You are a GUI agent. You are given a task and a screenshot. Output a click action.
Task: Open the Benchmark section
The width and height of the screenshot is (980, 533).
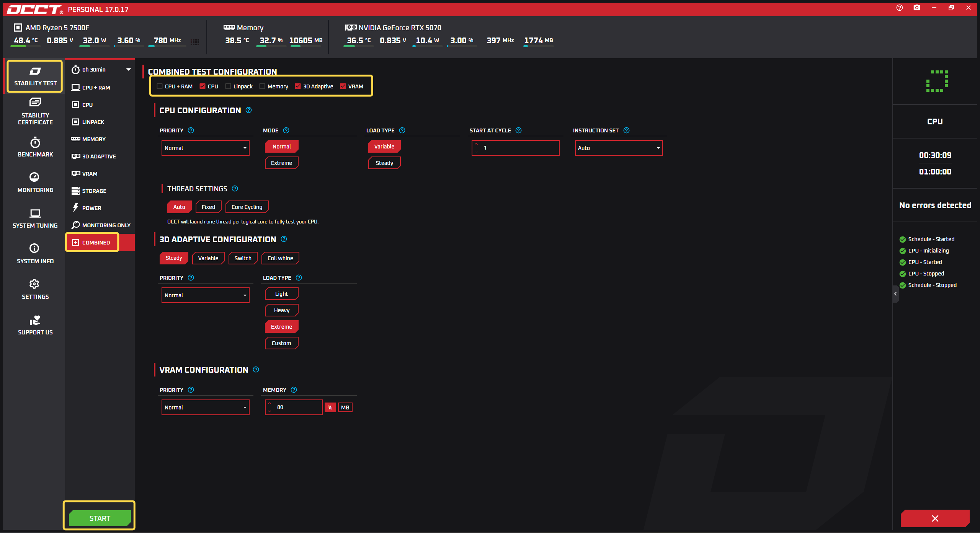point(35,147)
